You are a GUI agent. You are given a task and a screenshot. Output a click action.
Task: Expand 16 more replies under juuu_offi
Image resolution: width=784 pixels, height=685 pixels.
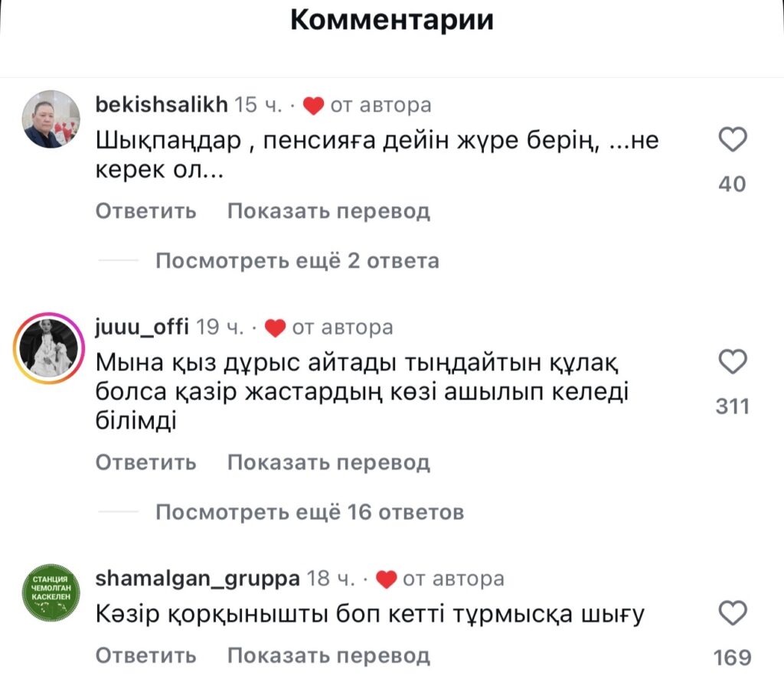[309, 511]
